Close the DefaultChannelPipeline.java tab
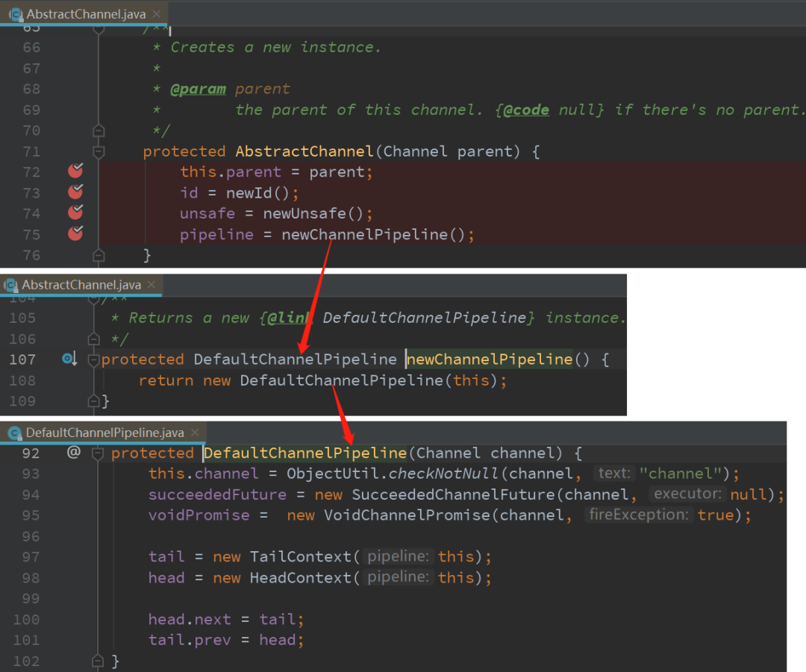This screenshot has height=672, width=806. (196, 433)
